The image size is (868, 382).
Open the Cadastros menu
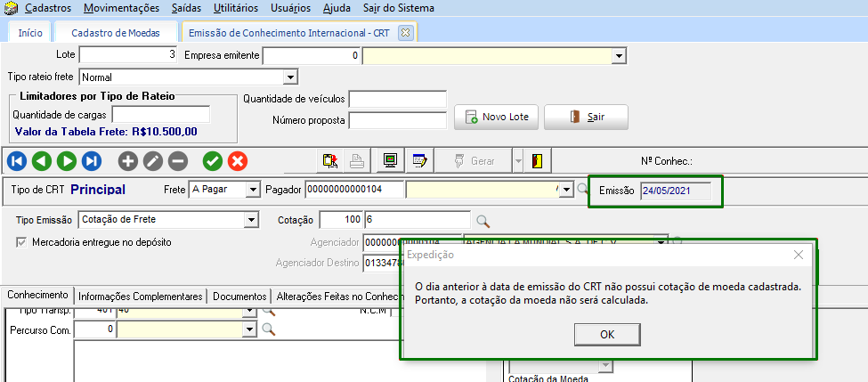[x=49, y=8]
